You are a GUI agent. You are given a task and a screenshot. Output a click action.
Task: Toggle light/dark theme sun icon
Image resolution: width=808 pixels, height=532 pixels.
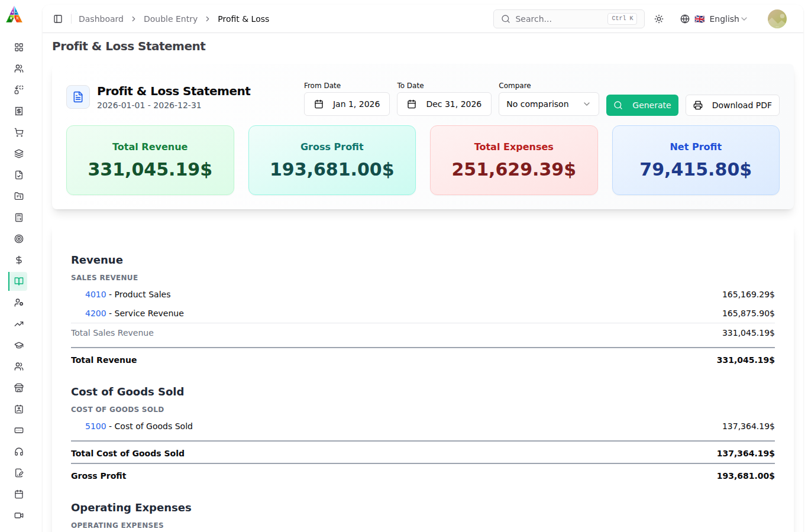tap(659, 19)
